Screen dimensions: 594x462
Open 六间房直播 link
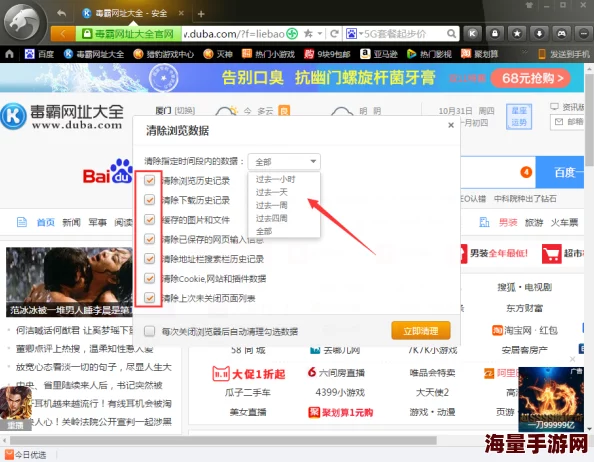(336, 373)
